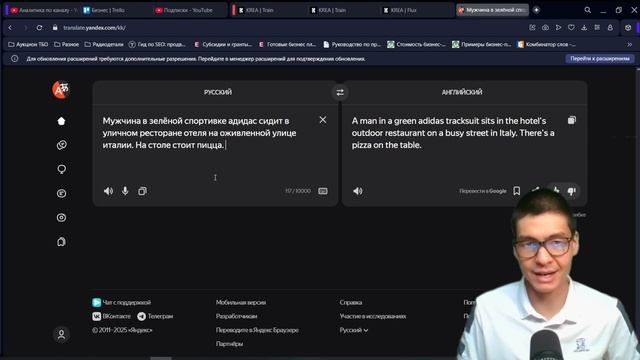Viewport: 640px width, 360px height.
Task: Switch to the 'KREA | Flux' tab
Action: tap(416, 10)
